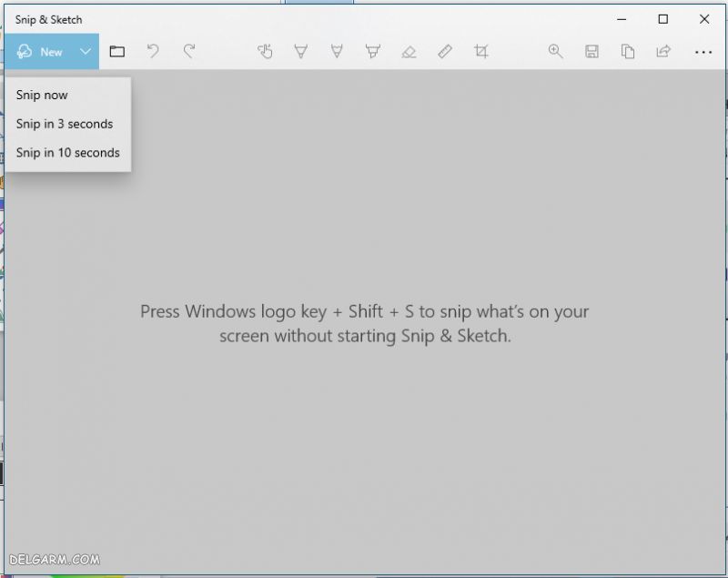The image size is (728, 578).
Task: Open a file with the folder icon
Action: [x=117, y=52]
